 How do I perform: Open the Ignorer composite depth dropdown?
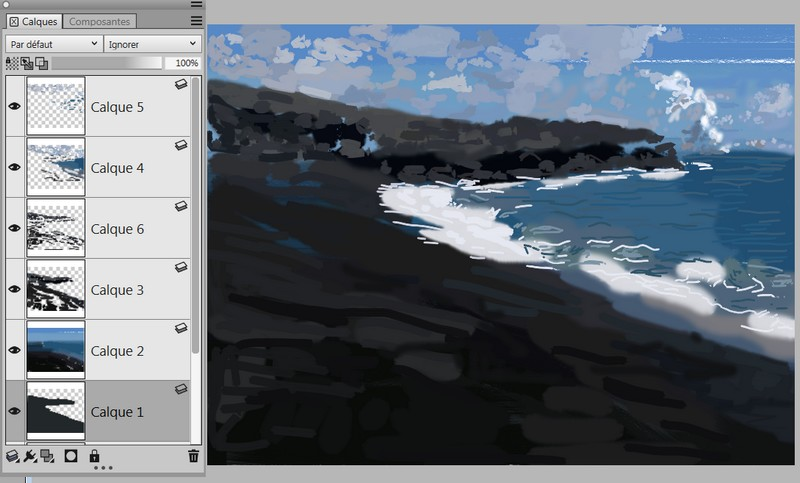tap(152, 44)
